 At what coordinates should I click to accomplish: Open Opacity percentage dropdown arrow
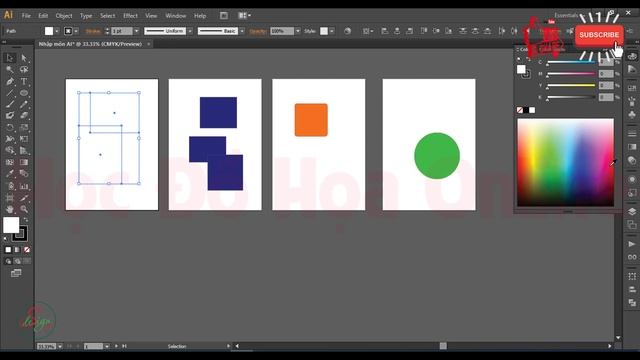pos(298,31)
